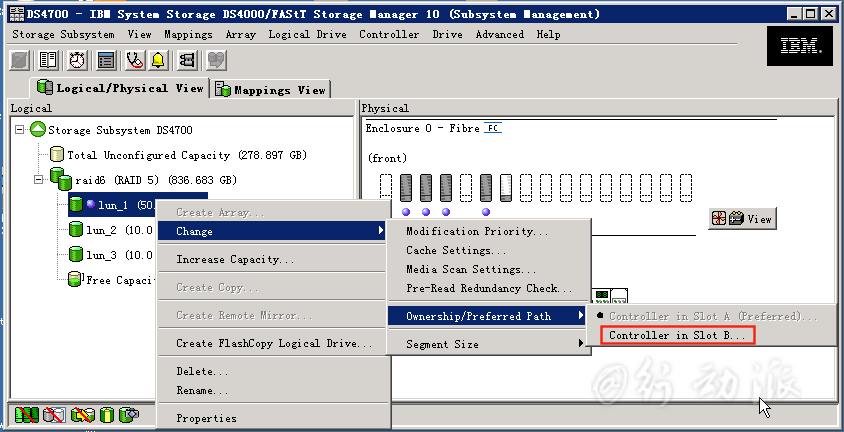Open the Advanced menu
Screen dimensions: 844x432
click(x=500, y=34)
